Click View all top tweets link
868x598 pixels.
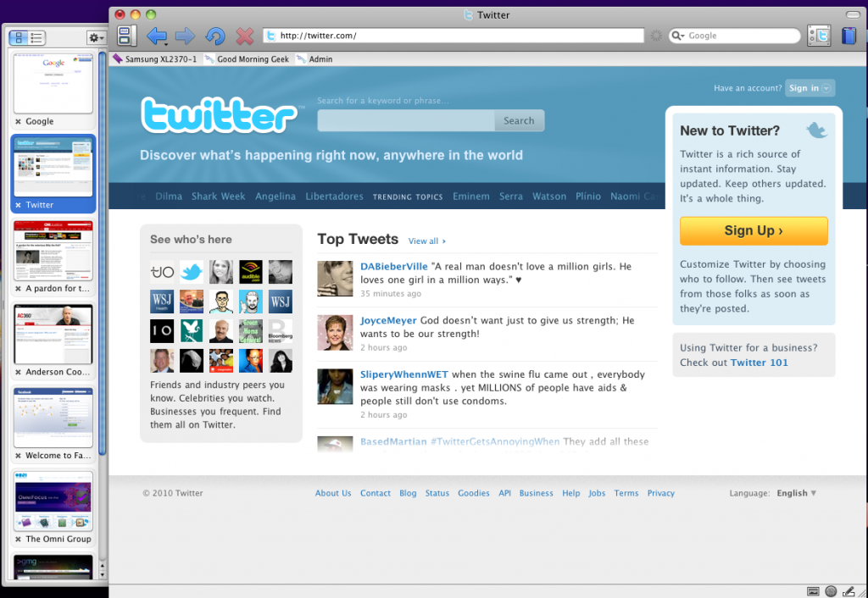tap(427, 241)
